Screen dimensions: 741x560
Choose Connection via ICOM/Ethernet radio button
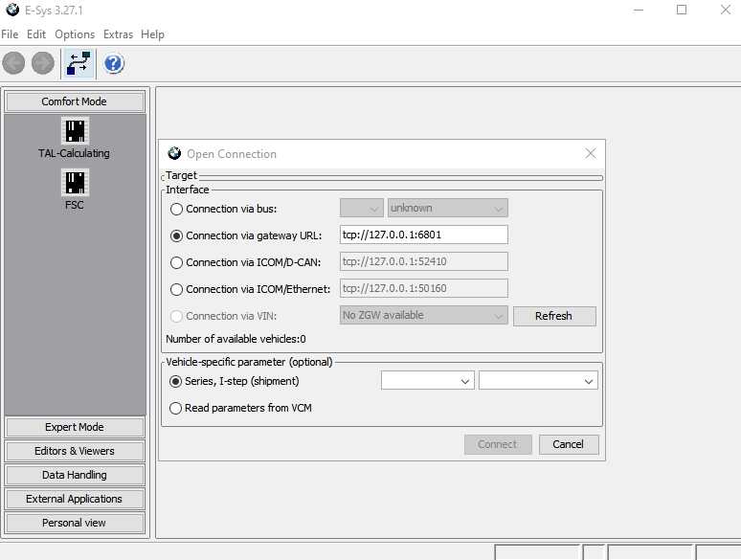(x=176, y=289)
